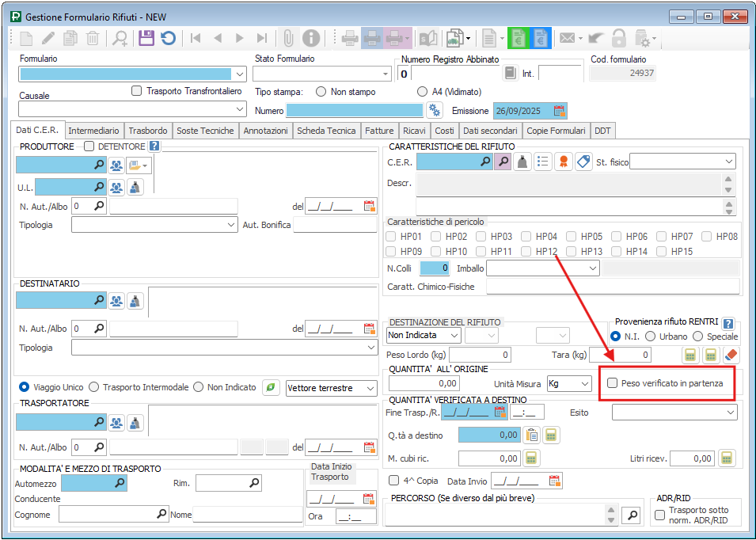The height and width of the screenshot is (540, 756).
Task: Expand the Vettore terrestre dropdown
Action: (x=370, y=388)
